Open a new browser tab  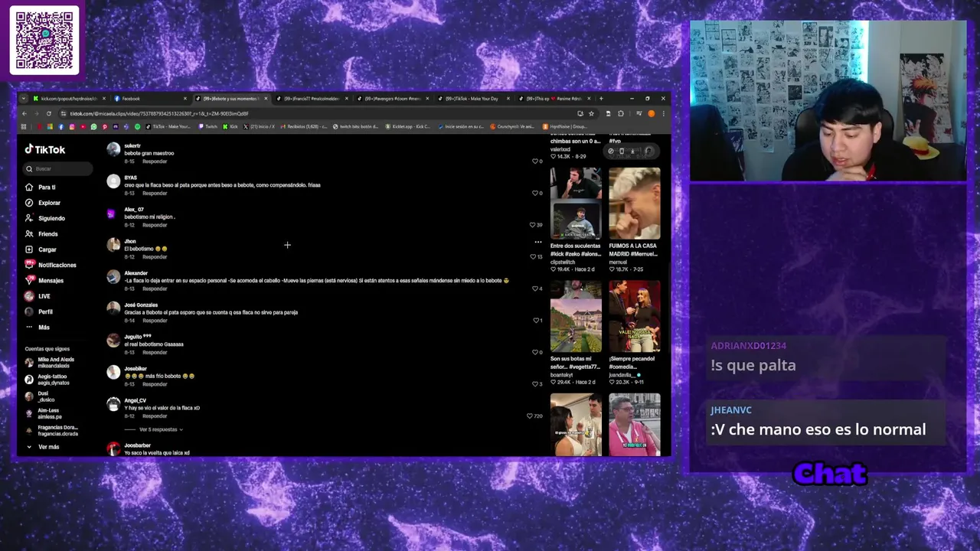click(601, 99)
